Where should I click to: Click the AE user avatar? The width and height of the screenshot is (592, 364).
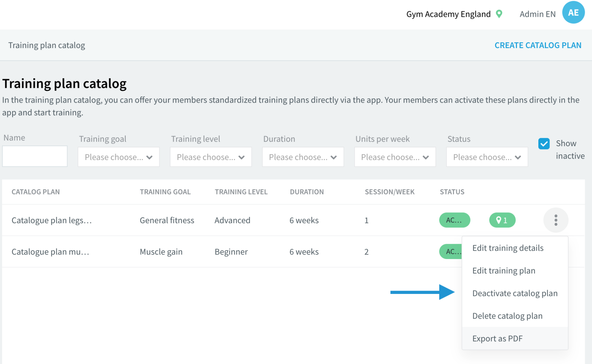point(573,13)
